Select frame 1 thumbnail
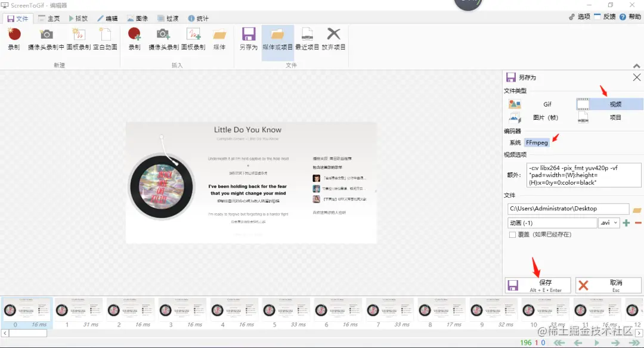Image resolution: width=644 pixels, height=348 pixels. pos(79,313)
